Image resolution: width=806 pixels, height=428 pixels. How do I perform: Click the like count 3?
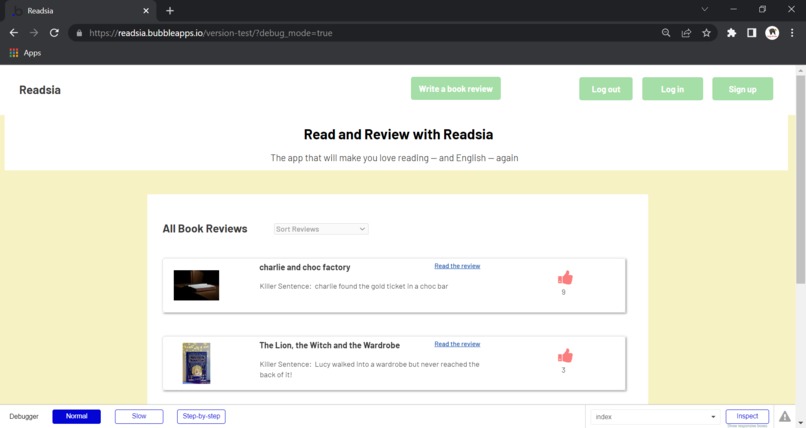(x=563, y=370)
